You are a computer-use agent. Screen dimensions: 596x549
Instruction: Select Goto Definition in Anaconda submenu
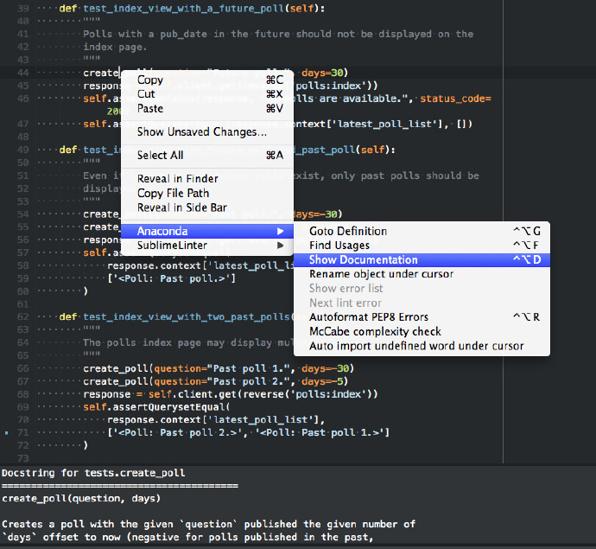[422, 231]
